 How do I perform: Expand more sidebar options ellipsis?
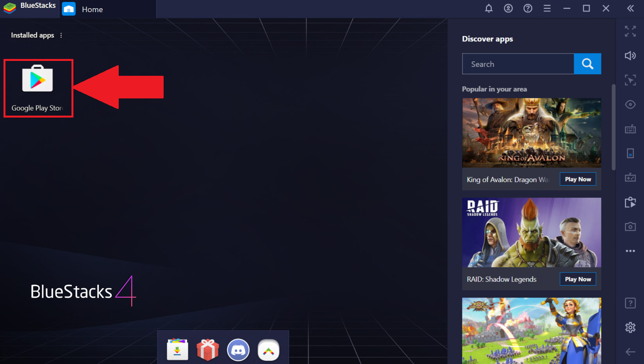coord(630,251)
